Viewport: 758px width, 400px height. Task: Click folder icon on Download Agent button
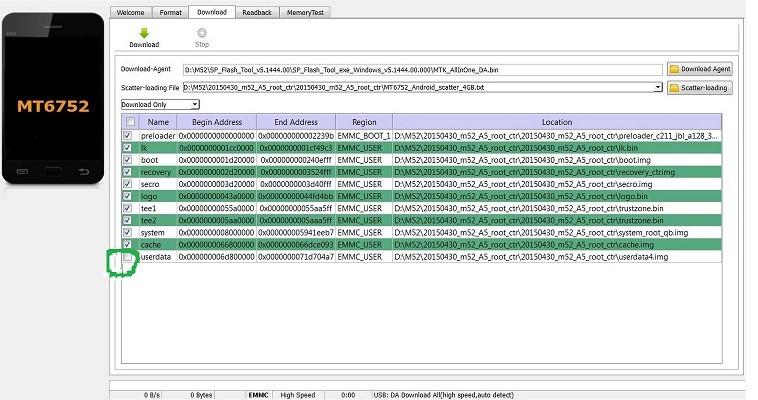click(x=674, y=69)
